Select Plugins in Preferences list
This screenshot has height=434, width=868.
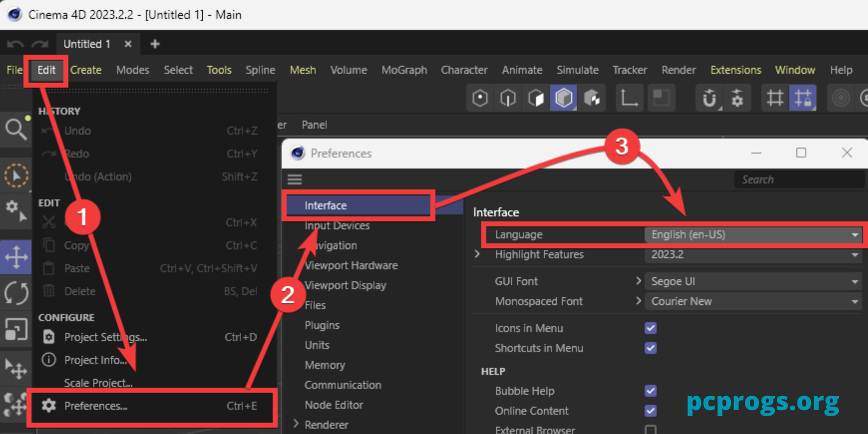pyautogui.click(x=322, y=325)
